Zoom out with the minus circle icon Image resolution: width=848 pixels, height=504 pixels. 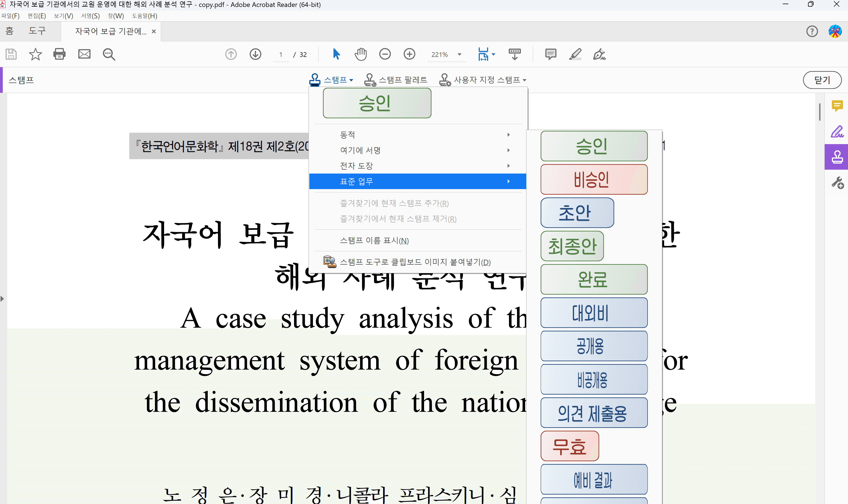point(385,54)
